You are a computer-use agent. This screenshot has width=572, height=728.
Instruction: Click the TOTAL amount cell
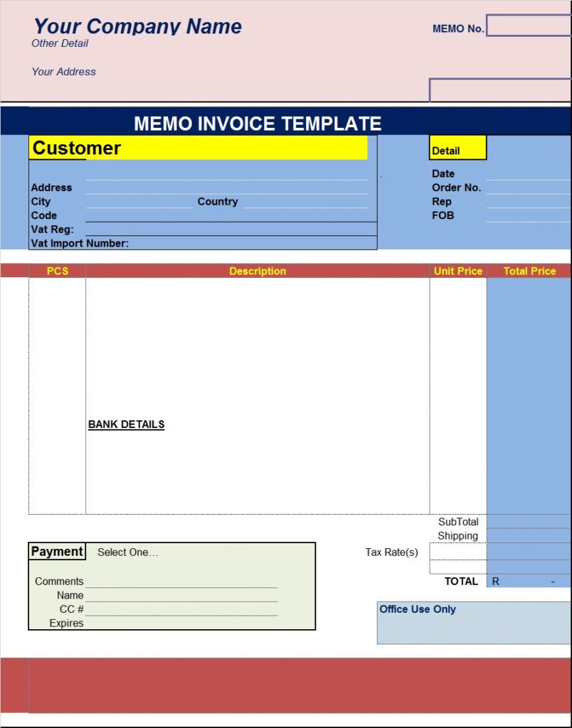pos(528,582)
